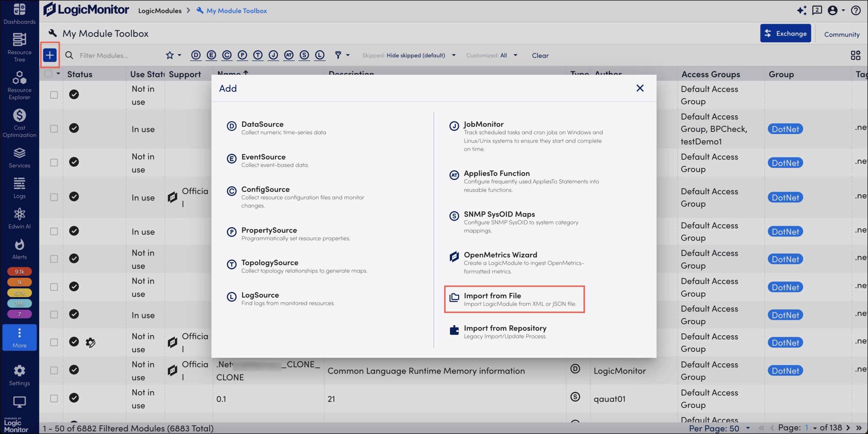Check the qauat01 row checkbox
This screenshot has width=868, height=434.
(x=54, y=398)
